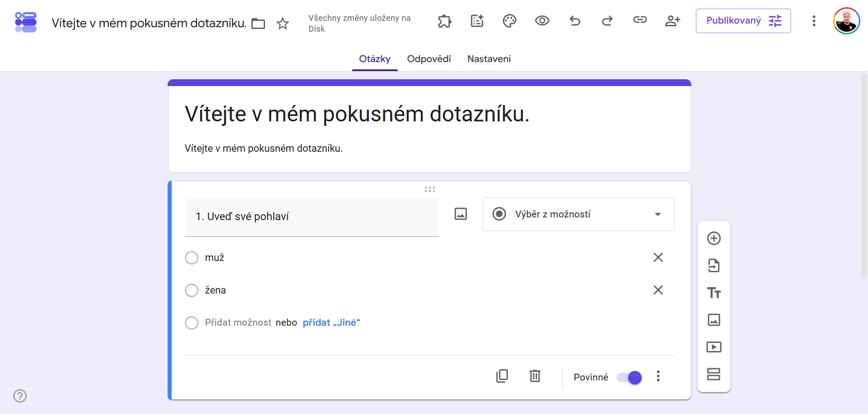Remove the 'muž' option
868x414 pixels.
658,257
